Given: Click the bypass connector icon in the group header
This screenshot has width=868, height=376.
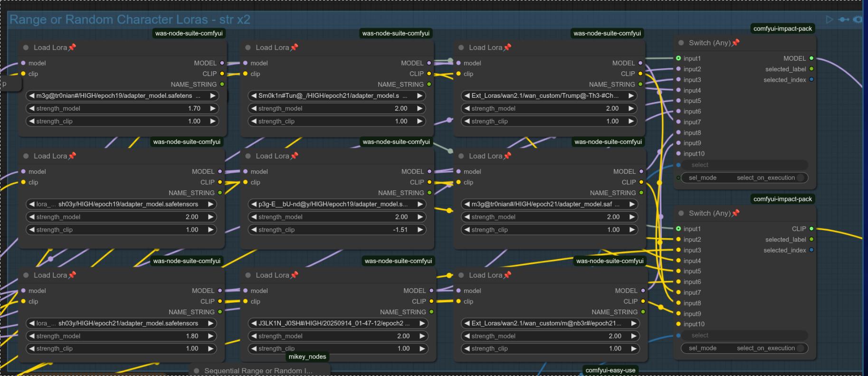Looking at the screenshot, I should [x=844, y=19].
